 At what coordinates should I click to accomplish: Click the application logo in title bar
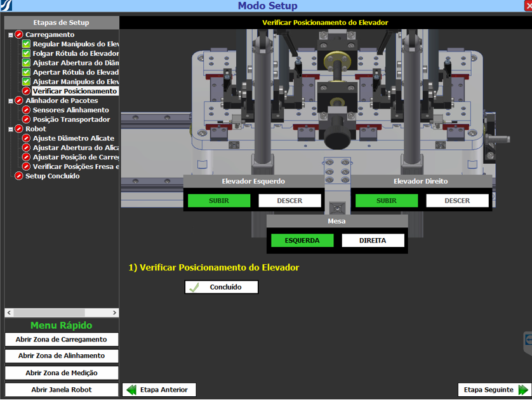pos(6,6)
